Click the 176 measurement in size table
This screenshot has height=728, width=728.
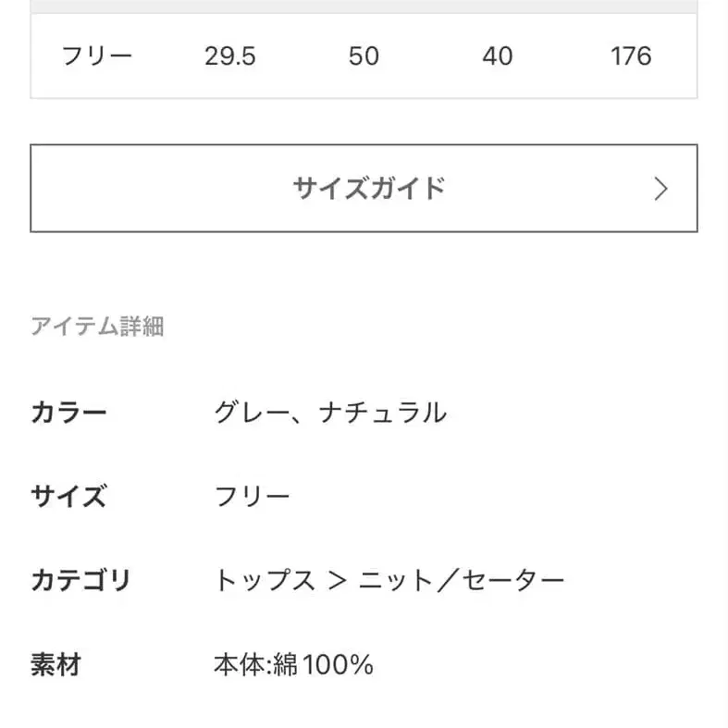coord(631,56)
